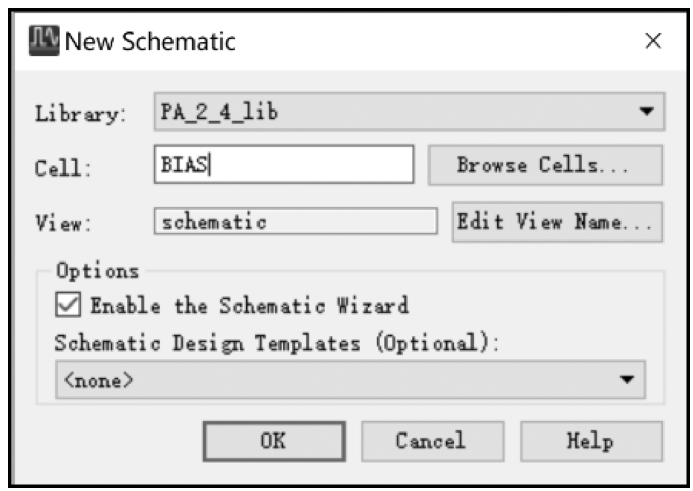This screenshot has height=491, width=693.
Task: Cancel the new schematic creation
Action: click(x=432, y=441)
